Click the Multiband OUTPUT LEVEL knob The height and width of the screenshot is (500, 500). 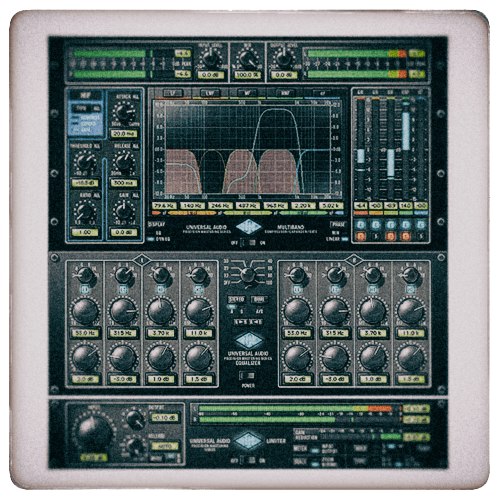(x=284, y=59)
